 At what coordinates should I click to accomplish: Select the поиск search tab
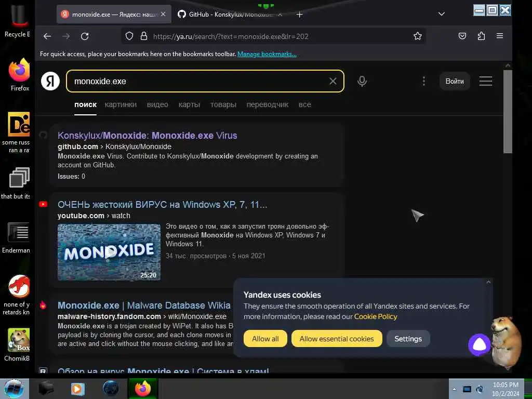(x=86, y=104)
